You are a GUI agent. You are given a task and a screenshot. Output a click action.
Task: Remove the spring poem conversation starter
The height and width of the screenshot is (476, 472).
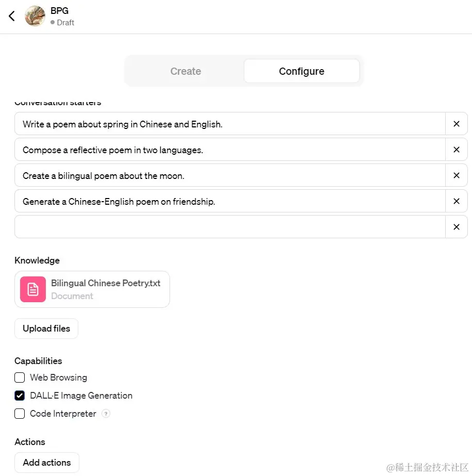click(456, 124)
